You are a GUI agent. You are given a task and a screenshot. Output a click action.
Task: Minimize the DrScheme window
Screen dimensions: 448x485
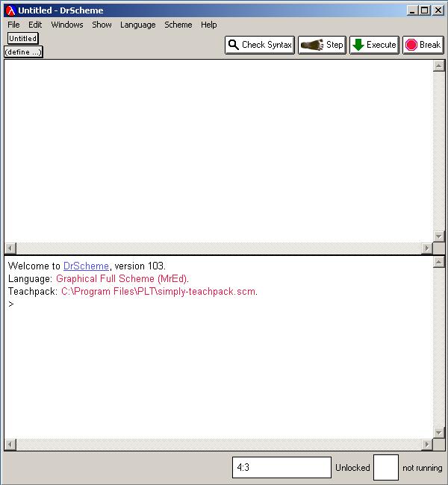tap(412, 10)
